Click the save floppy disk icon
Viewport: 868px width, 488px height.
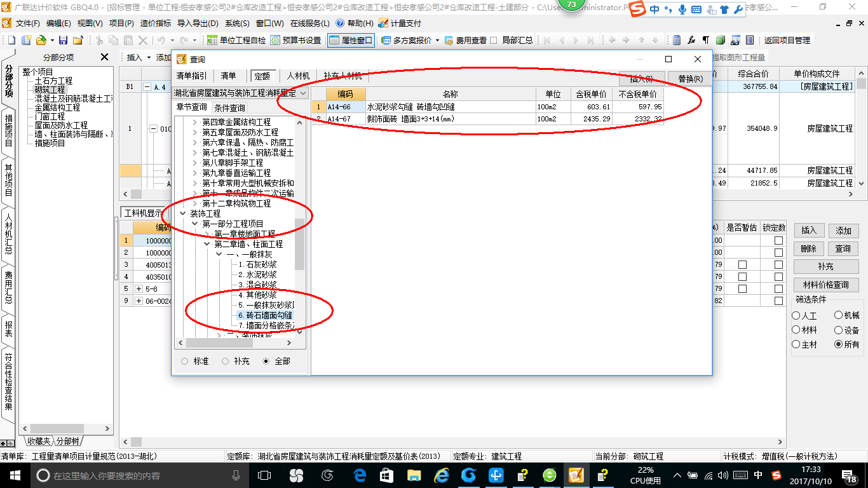[x=63, y=40]
